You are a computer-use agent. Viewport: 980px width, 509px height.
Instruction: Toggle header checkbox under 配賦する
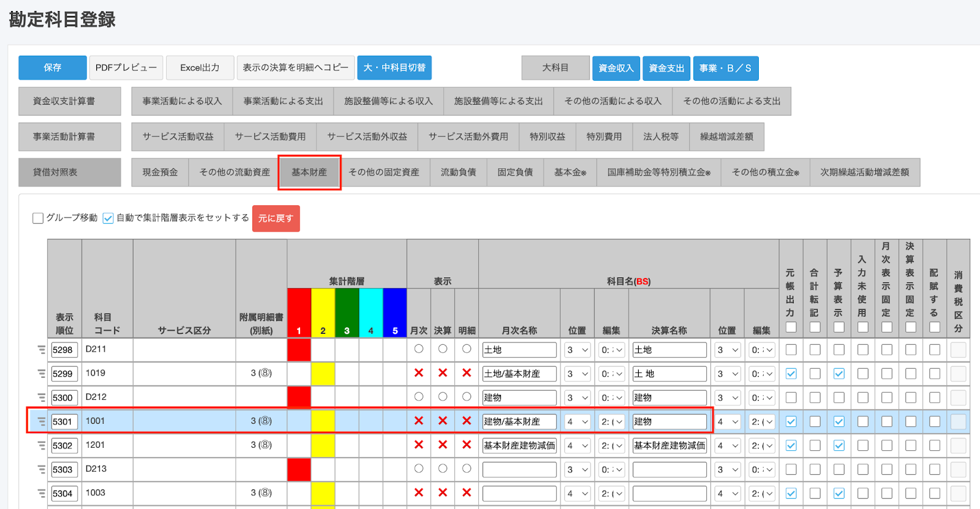pos(935,327)
